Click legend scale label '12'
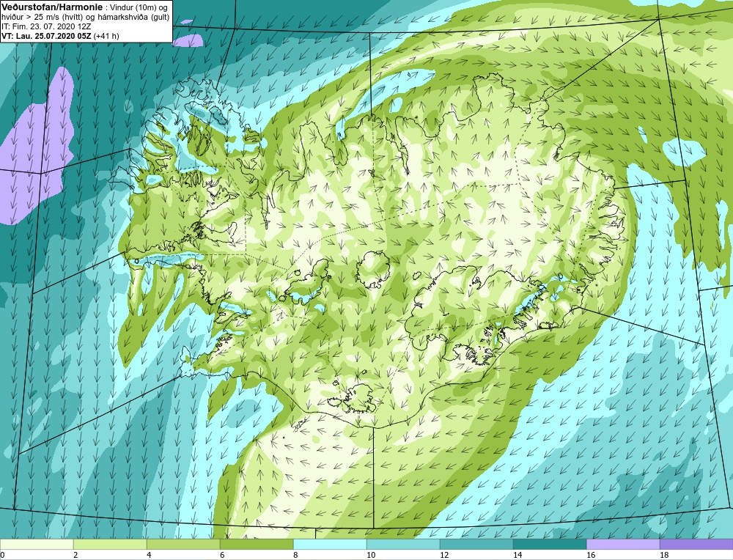This screenshot has height=560, width=733. 444,555
